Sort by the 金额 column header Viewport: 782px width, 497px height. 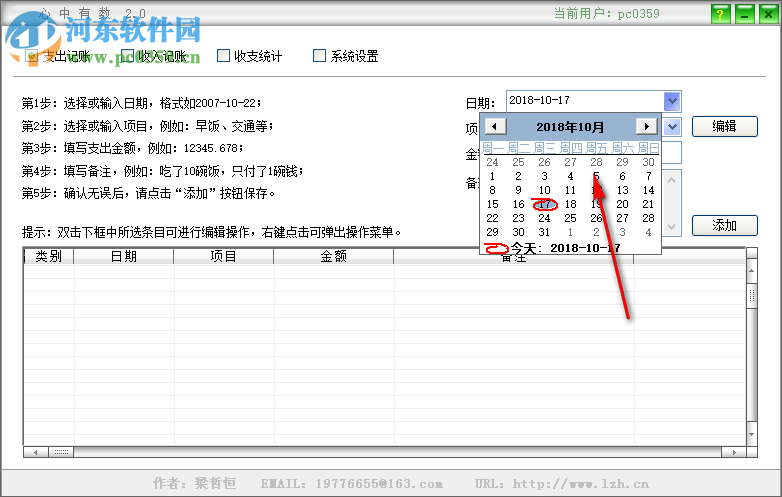click(334, 256)
